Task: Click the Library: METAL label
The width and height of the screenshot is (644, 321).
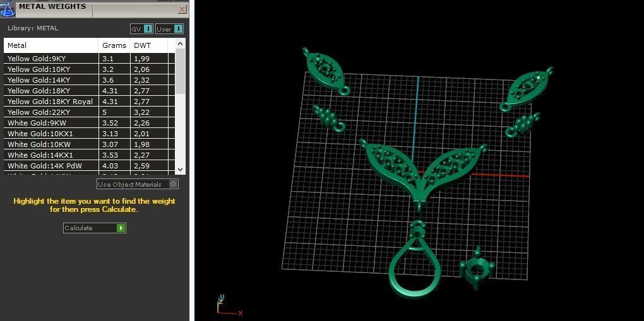Action: (x=33, y=28)
